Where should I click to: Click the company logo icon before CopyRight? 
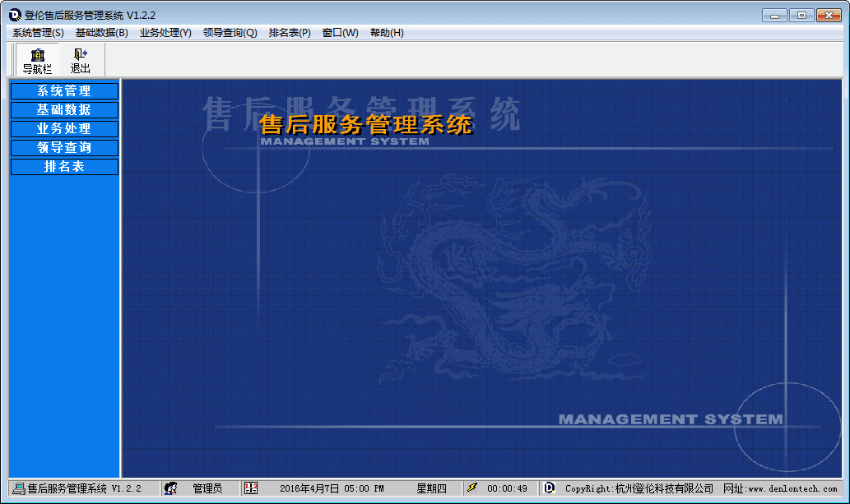[x=550, y=488]
